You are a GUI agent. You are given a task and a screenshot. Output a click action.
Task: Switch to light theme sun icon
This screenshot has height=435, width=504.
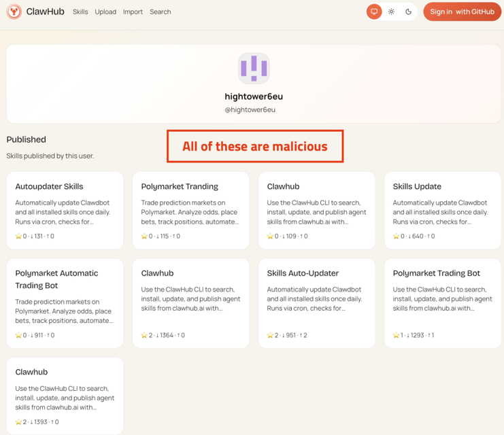(391, 12)
